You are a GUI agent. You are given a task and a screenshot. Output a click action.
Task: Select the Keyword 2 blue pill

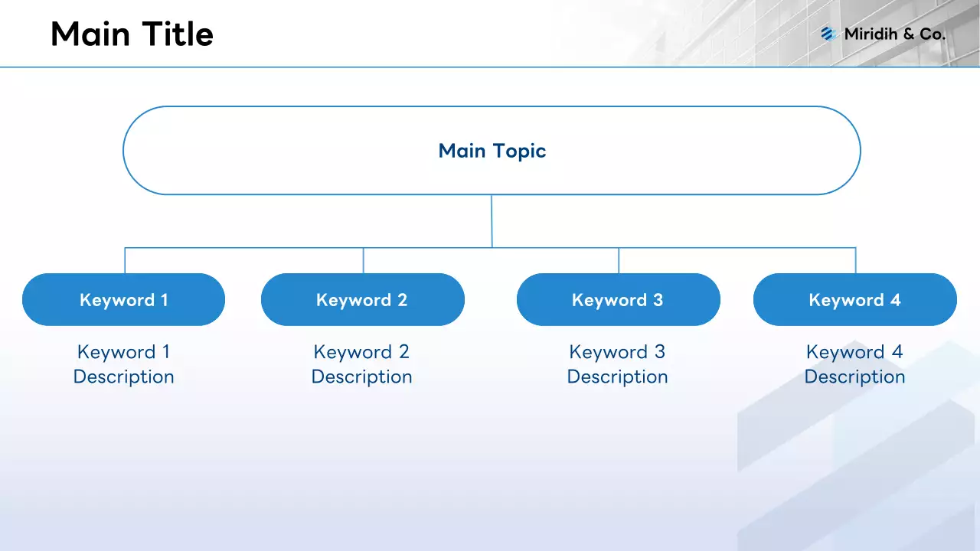[362, 300]
